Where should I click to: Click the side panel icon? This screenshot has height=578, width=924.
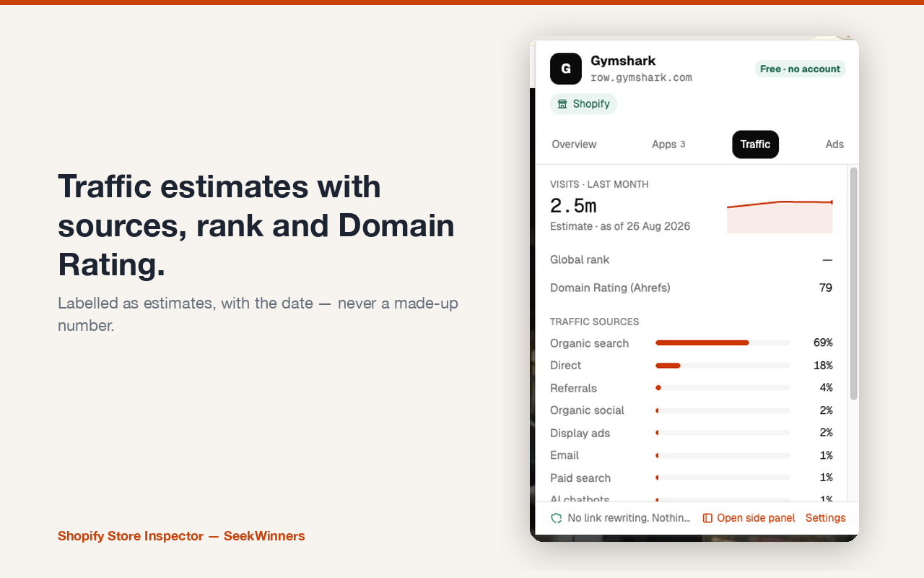[707, 518]
